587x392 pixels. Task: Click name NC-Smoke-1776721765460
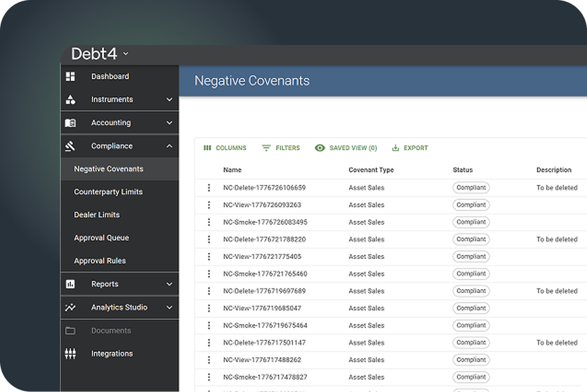(265, 273)
